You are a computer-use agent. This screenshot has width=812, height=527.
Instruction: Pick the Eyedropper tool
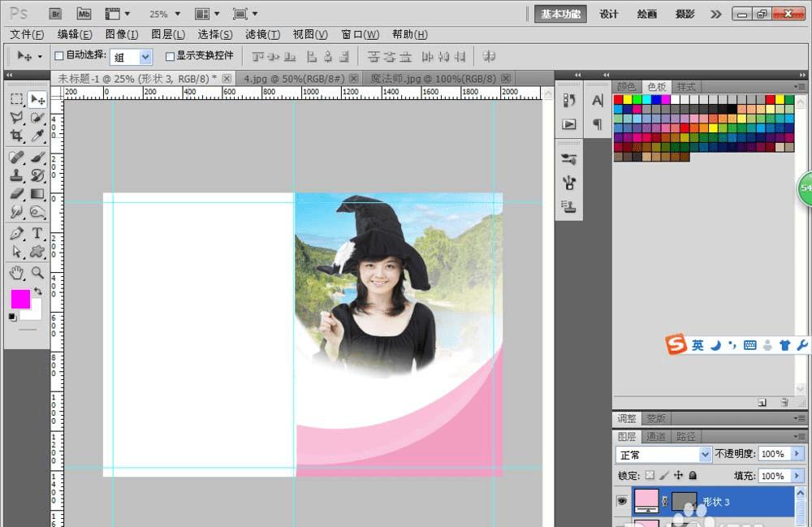click(x=37, y=136)
